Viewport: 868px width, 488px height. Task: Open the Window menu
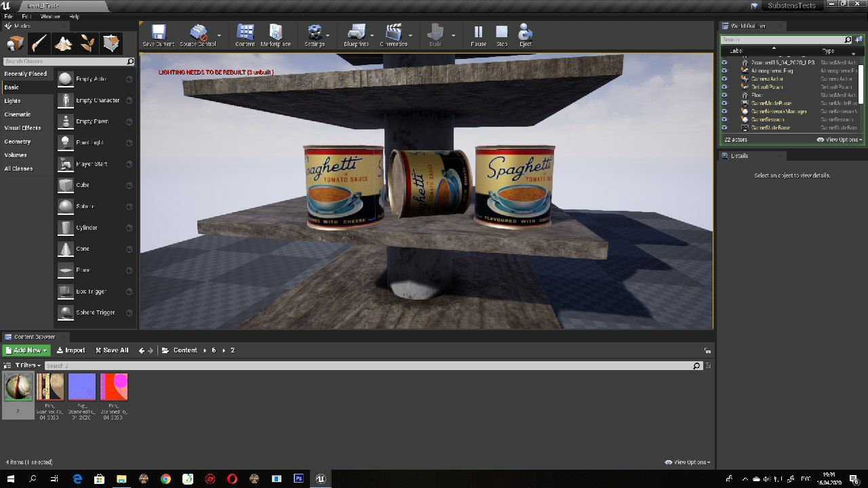click(x=50, y=16)
